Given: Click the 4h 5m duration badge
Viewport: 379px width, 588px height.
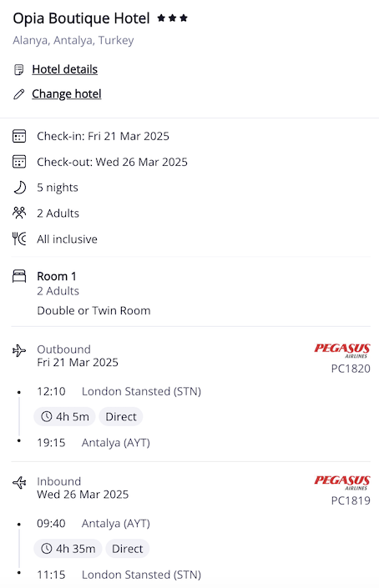Looking at the screenshot, I should [x=64, y=417].
